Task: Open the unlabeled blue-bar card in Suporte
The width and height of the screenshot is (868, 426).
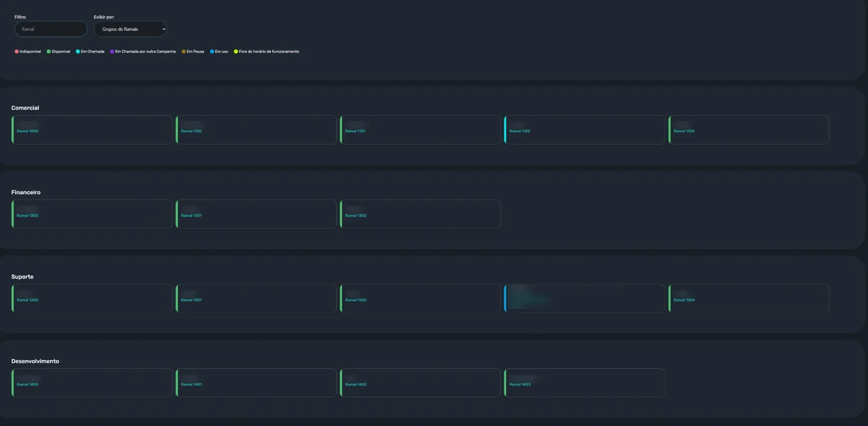Action: pos(585,298)
